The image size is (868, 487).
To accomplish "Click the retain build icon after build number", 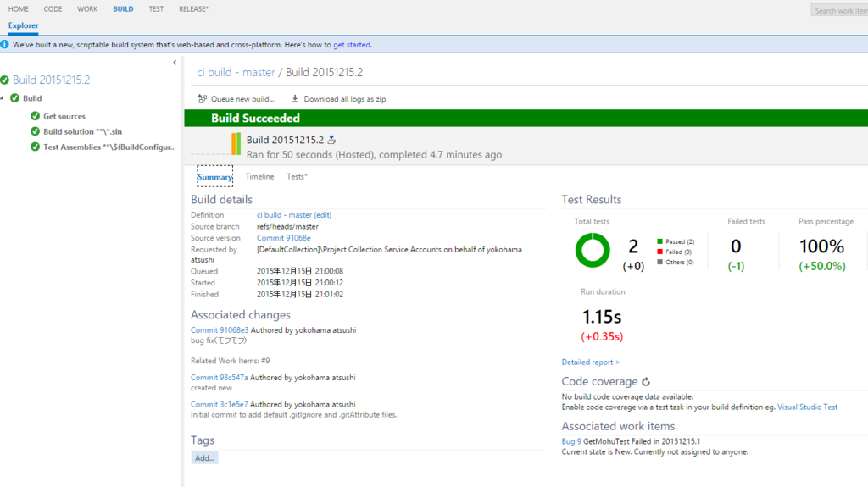I will (331, 140).
